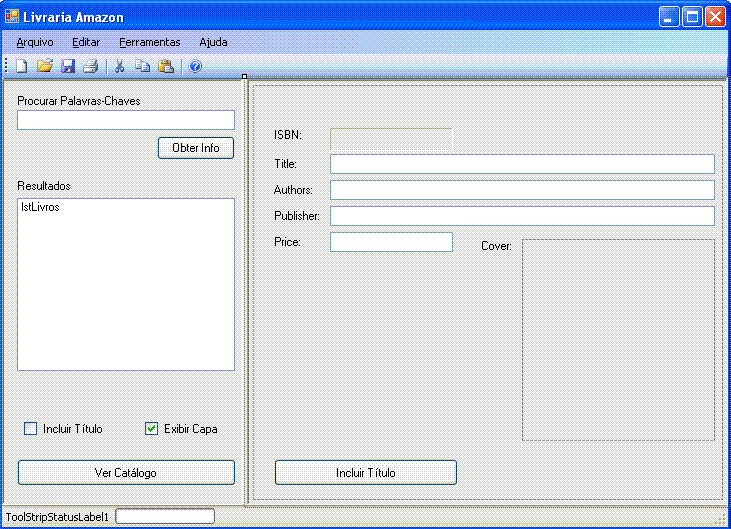
Task: Click the Procurar Palavras-Chaves label
Action: coord(79,101)
